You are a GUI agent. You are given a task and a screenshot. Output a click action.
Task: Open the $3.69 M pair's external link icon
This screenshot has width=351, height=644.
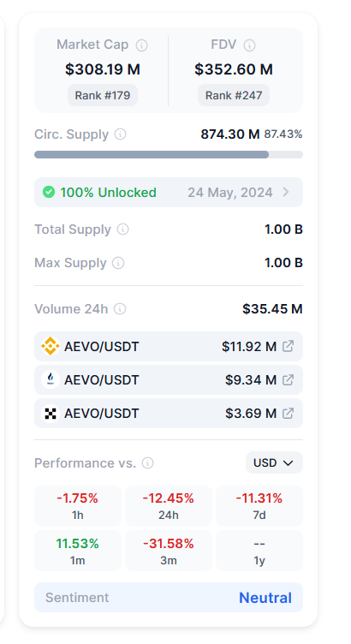click(x=289, y=413)
